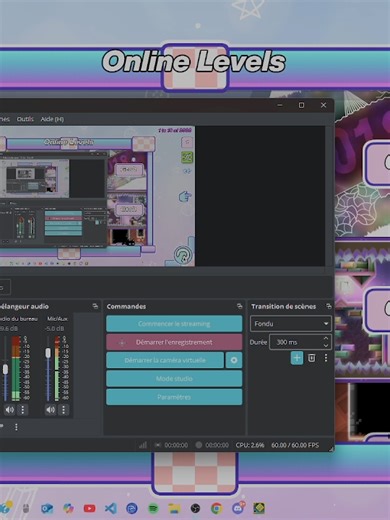The height and width of the screenshot is (520, 390).
Task: Delete the selected scene transition
Action: [x=311, y=358]
